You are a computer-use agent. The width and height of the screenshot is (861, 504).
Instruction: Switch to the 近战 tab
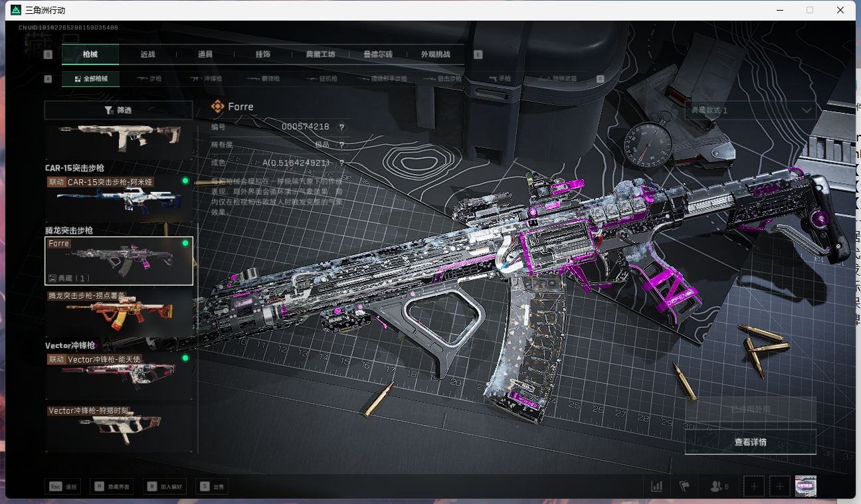pos(147,54)
